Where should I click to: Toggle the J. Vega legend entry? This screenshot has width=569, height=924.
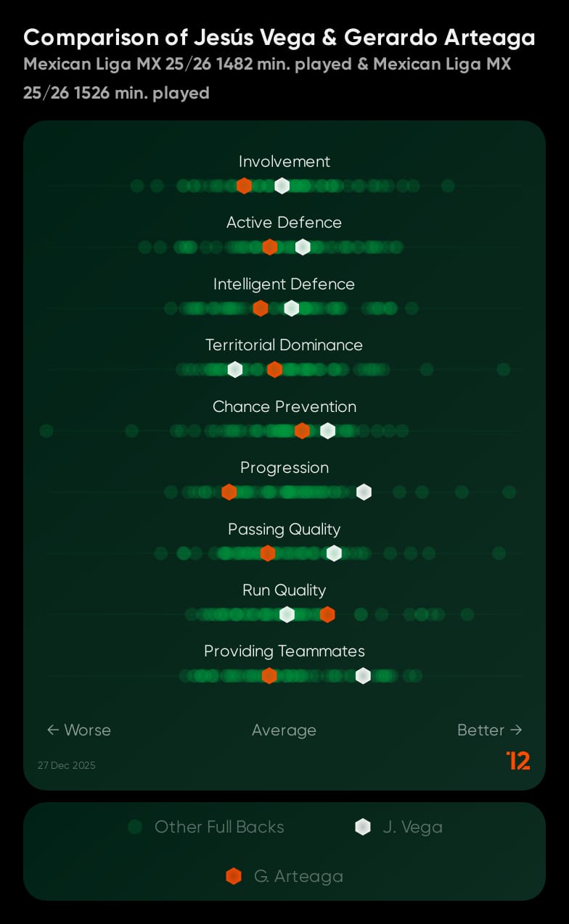pyautogui.click(x=398, y=827)
